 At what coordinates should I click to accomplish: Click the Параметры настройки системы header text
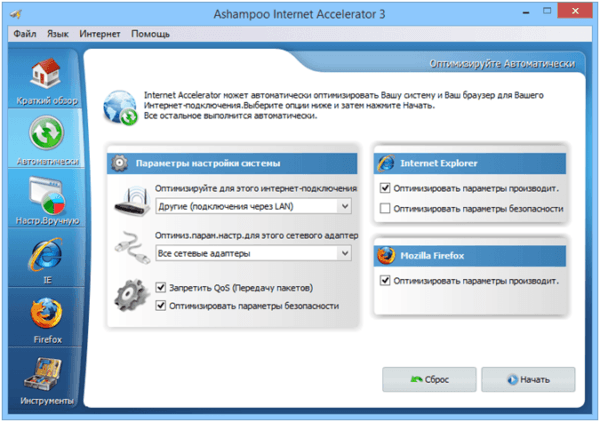tap(208, 163)
